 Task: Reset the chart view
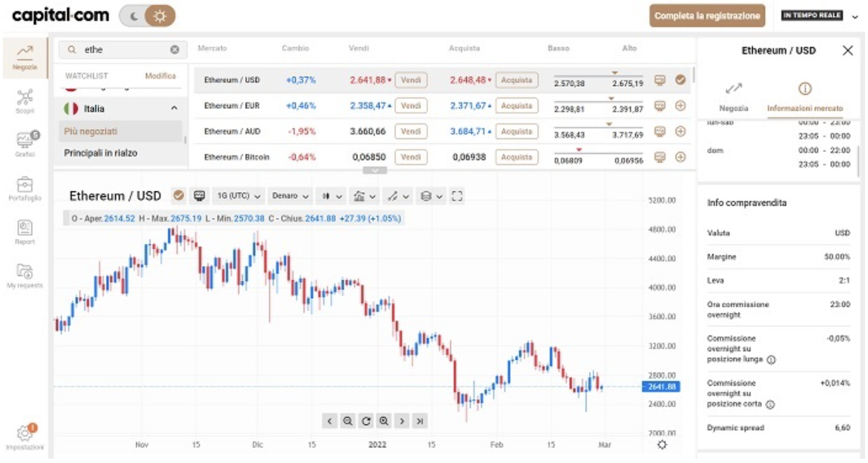366,421
